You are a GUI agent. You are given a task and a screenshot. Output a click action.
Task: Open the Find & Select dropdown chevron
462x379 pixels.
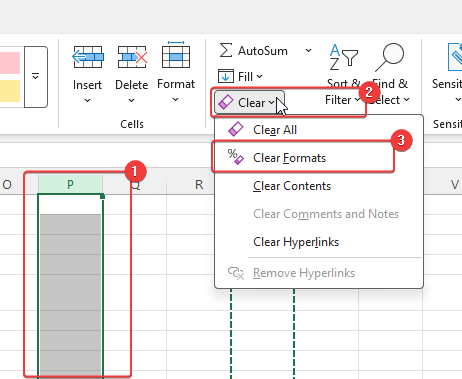pos(406,99)
